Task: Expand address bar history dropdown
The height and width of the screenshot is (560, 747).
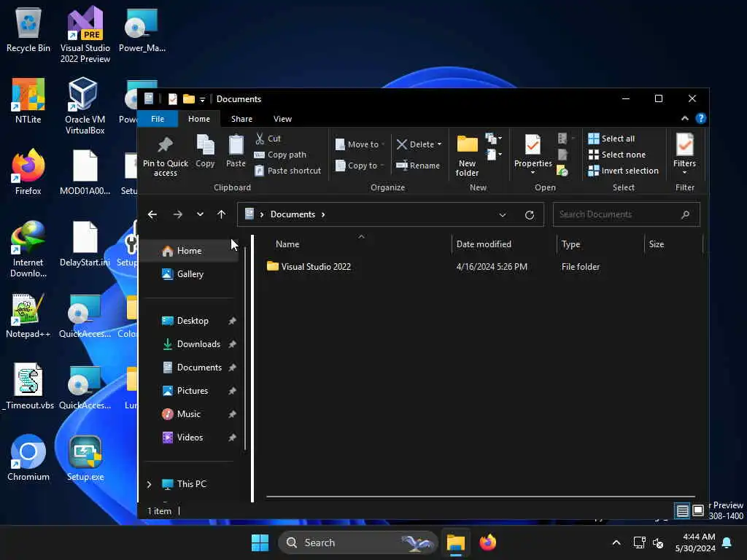Action: pos(502,215)
